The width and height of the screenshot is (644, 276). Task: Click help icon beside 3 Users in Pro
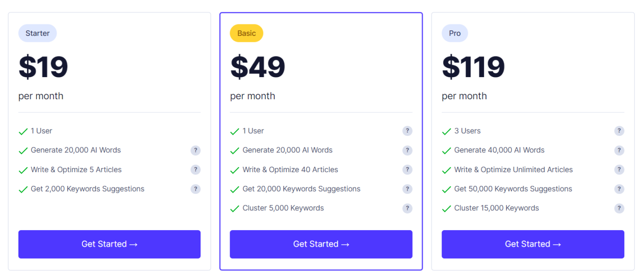pyautogui.click(x=619, y=131)
